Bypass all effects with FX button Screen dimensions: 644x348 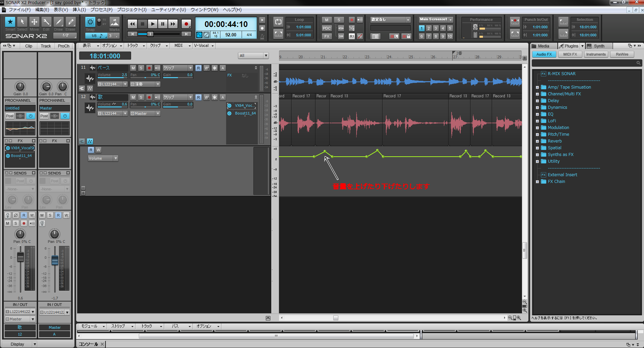pyautogui.click(x=327, y=36)
